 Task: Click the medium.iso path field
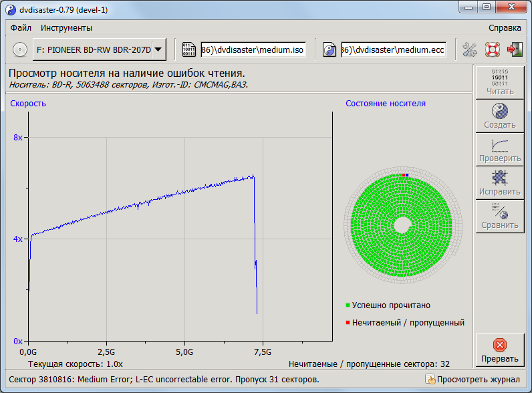(x=253, y=49)
